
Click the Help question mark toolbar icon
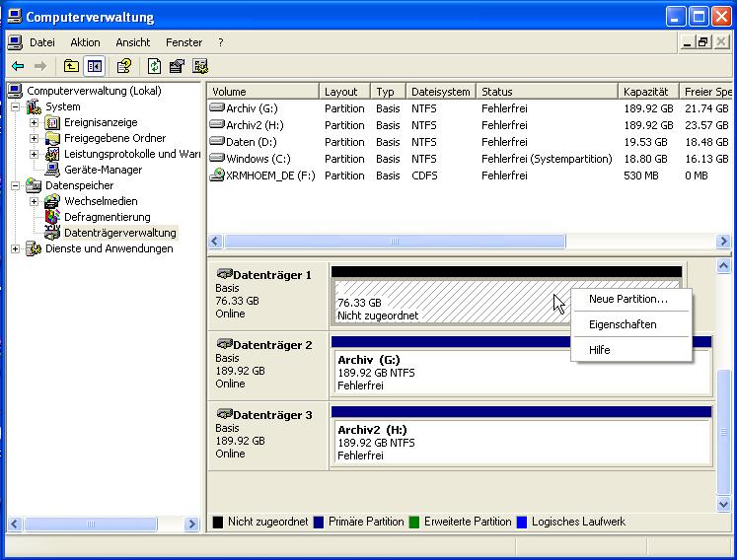point(124,66)
